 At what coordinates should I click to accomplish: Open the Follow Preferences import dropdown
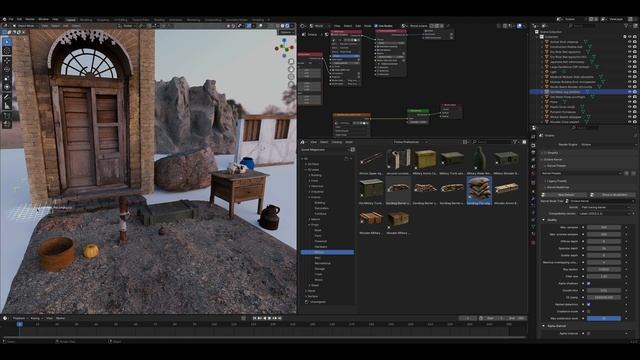[x=410, y=142]
